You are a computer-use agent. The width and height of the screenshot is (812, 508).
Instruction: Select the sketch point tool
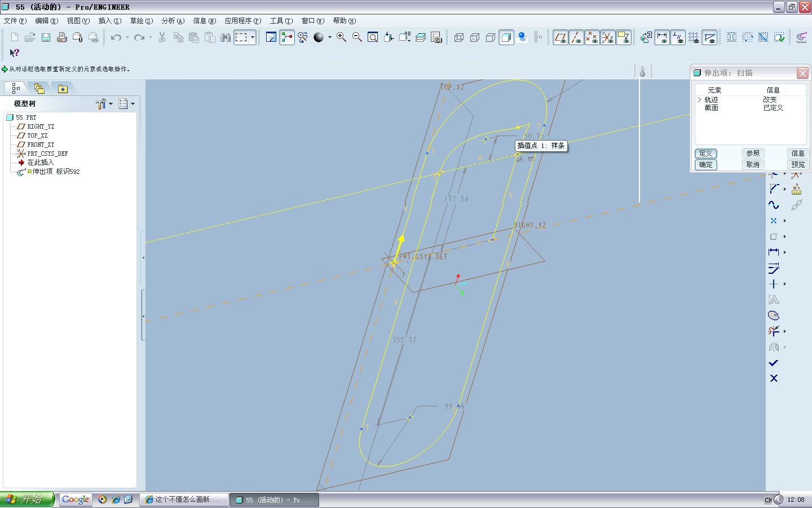pyautogui.click(x=774, y=221)
